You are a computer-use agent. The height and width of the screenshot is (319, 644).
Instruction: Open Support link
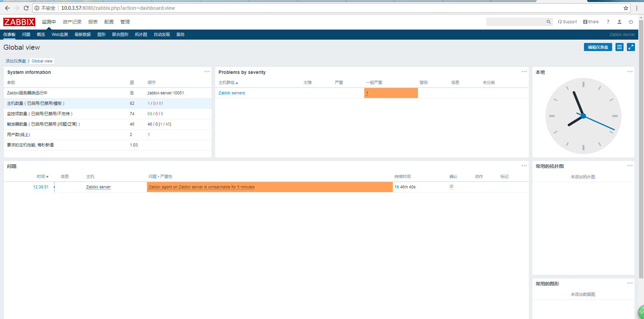pos(567,22)
